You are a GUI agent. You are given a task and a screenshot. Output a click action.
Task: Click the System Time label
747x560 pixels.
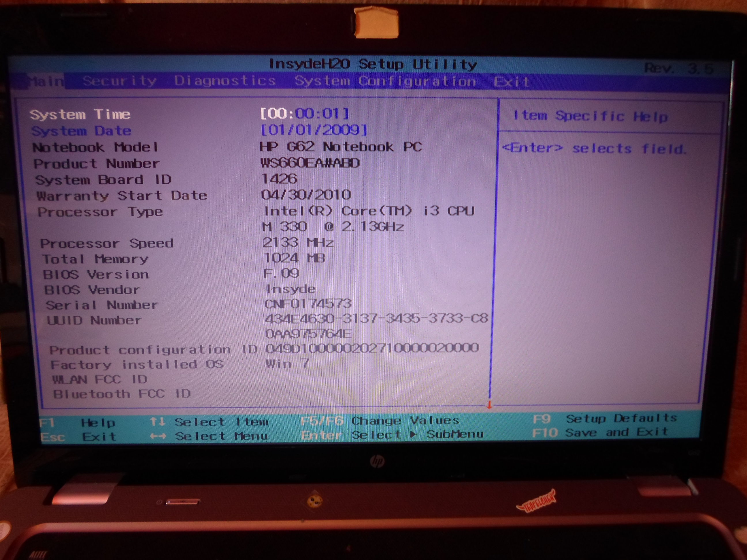point(80,114)
